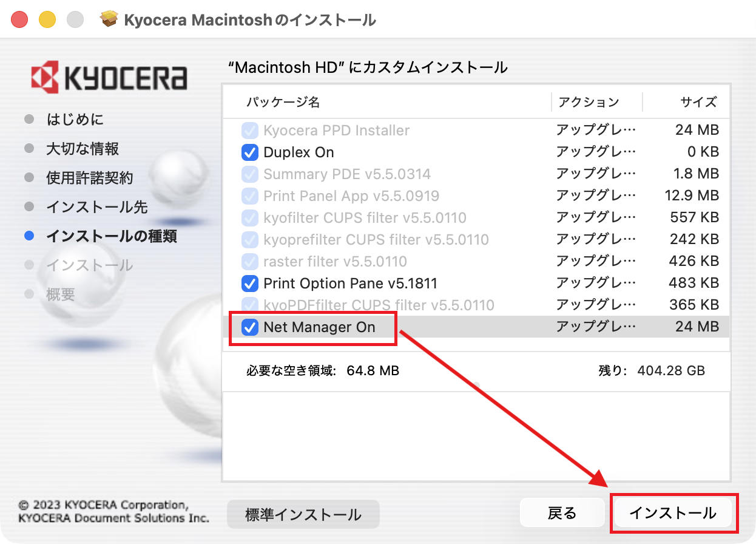Switch to 標準インストール standard install
The image size is (756, 544).
(x=303, y=515)
